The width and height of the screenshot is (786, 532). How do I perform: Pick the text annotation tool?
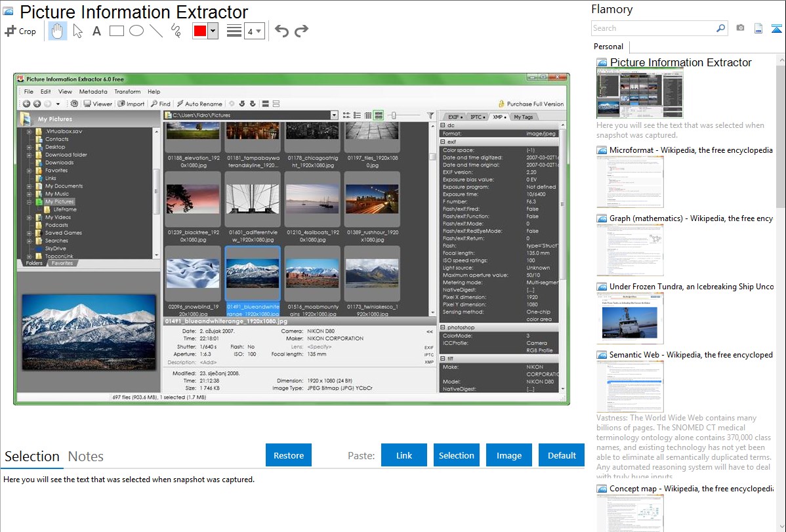pyautogui.click(x=96, y=31)
